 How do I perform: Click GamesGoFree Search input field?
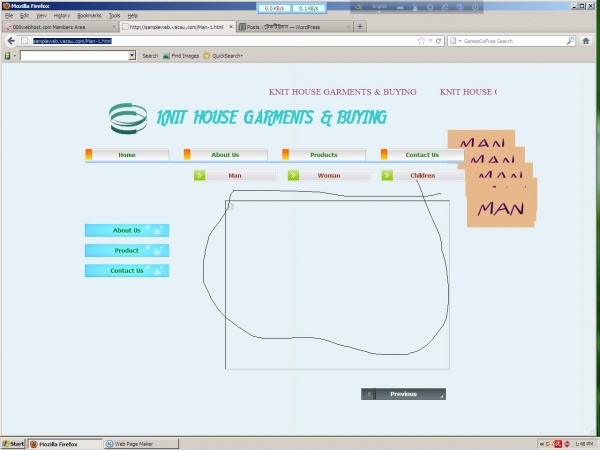click(513, 41)
